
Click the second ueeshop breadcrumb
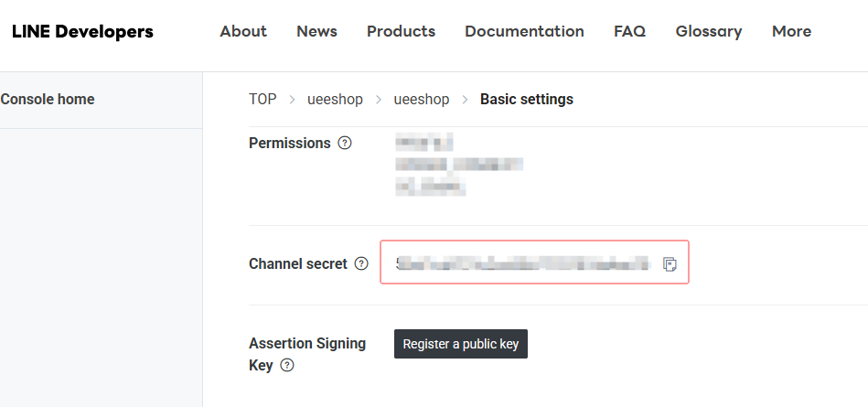pyautogui.click(x=422, y=100)
